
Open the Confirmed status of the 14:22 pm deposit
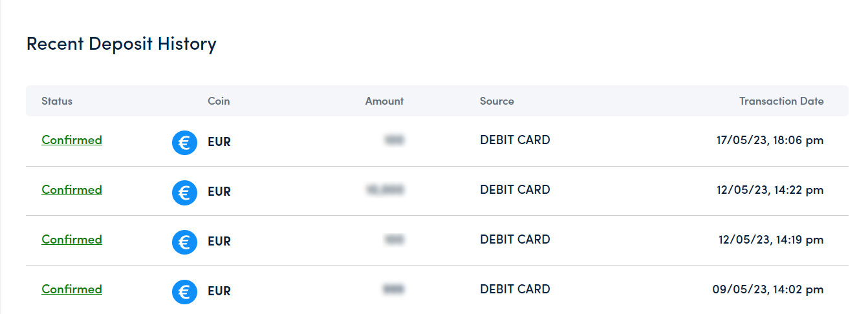(72, 189)
